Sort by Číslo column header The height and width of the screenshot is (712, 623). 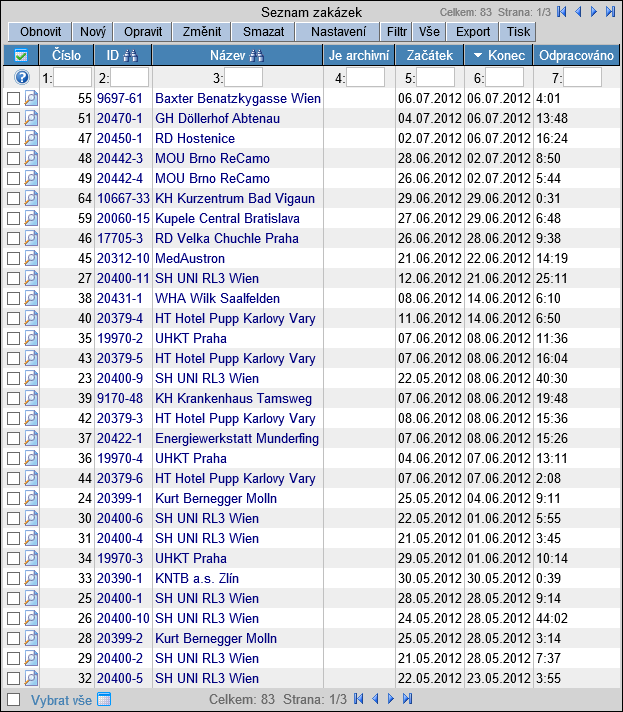66,55
